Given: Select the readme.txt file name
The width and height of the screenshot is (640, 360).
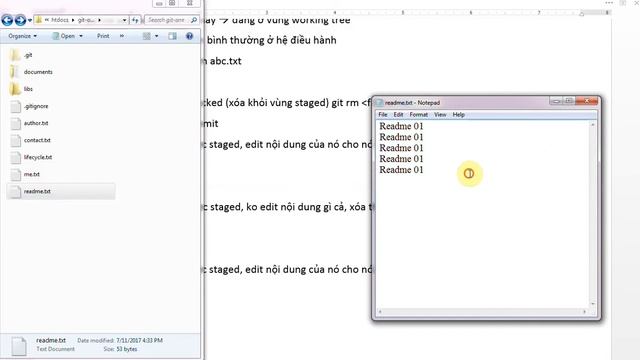Looking at the screenshot, I should pyautogui.click(x=37, y=191).
